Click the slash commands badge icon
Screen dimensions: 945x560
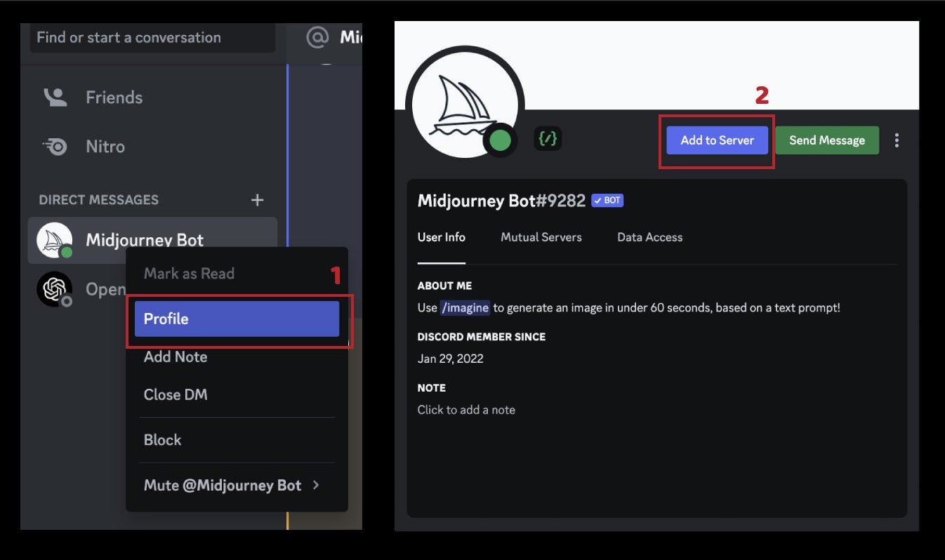pos(548,139)
